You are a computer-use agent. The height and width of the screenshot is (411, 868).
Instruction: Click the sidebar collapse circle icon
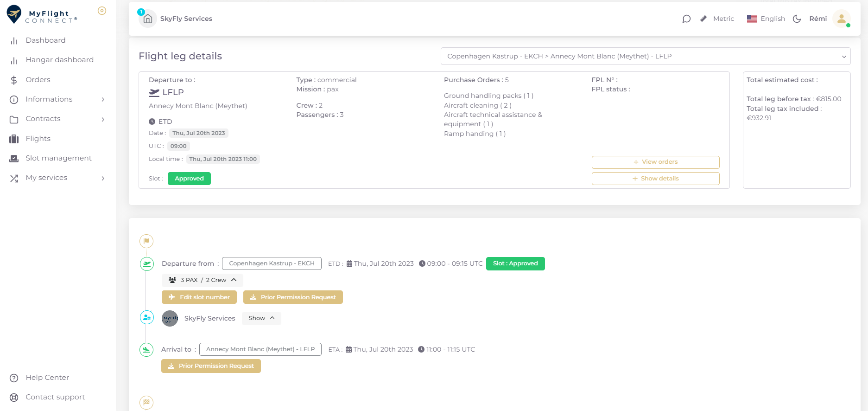[102, 11]
